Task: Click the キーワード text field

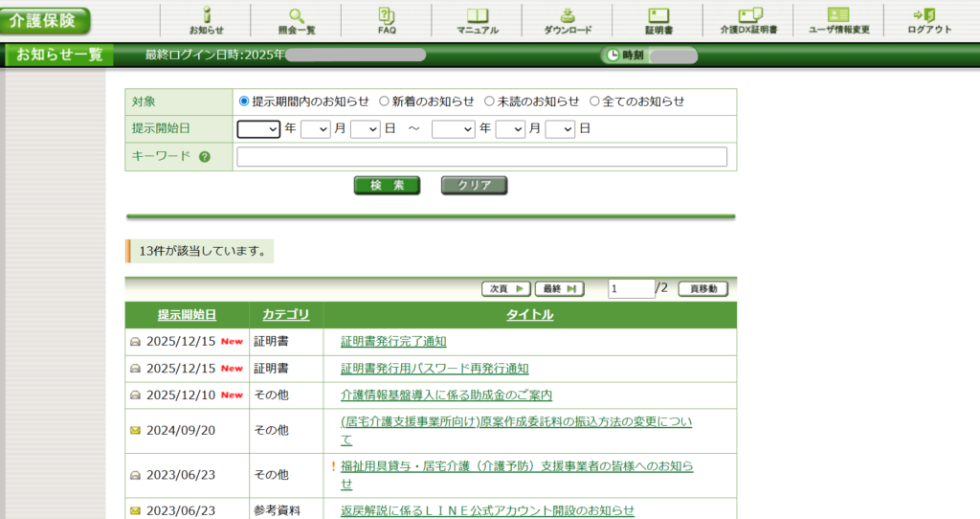Action: click(x=482, y=156)
